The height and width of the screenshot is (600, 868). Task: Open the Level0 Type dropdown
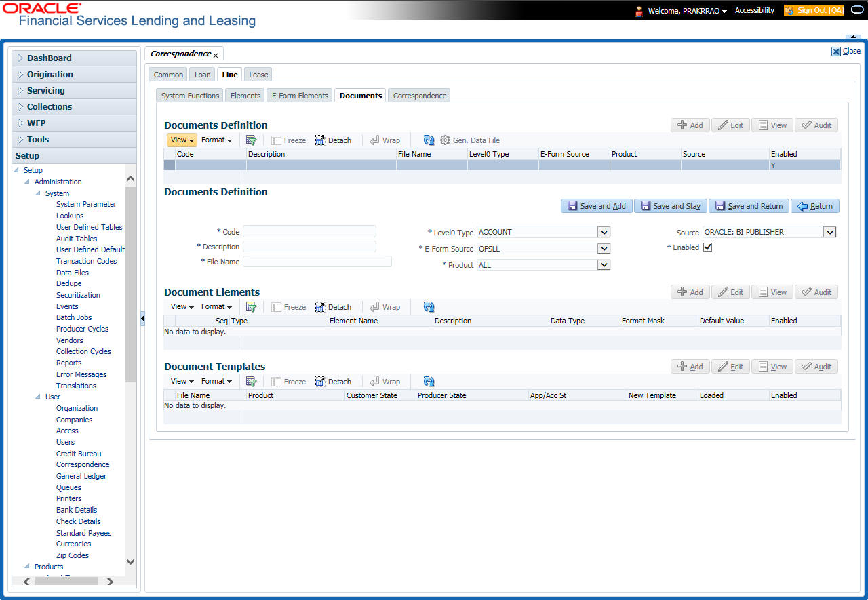click(x=604, y=232)
